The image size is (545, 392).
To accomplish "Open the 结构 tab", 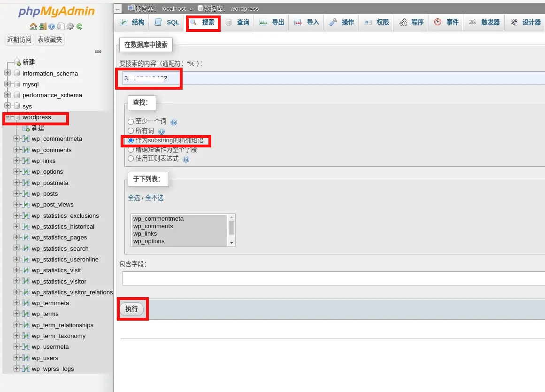I will 132,22.
